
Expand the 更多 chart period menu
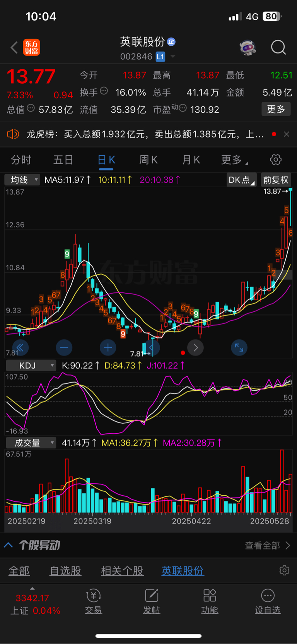[234, 160]
